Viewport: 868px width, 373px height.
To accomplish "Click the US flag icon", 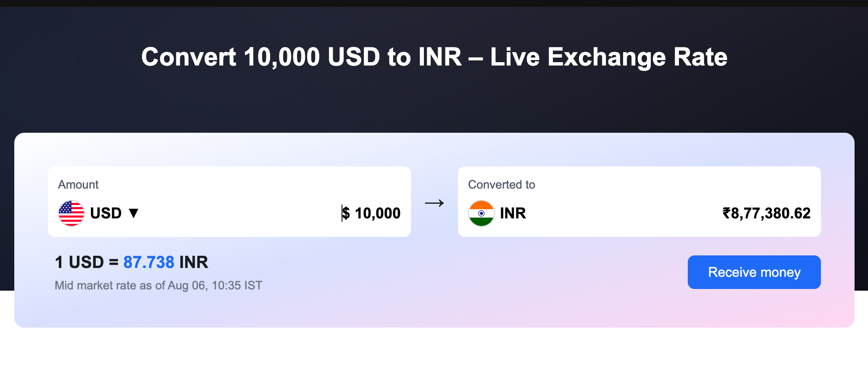I will pyautogui.click(x=71, y=213).
